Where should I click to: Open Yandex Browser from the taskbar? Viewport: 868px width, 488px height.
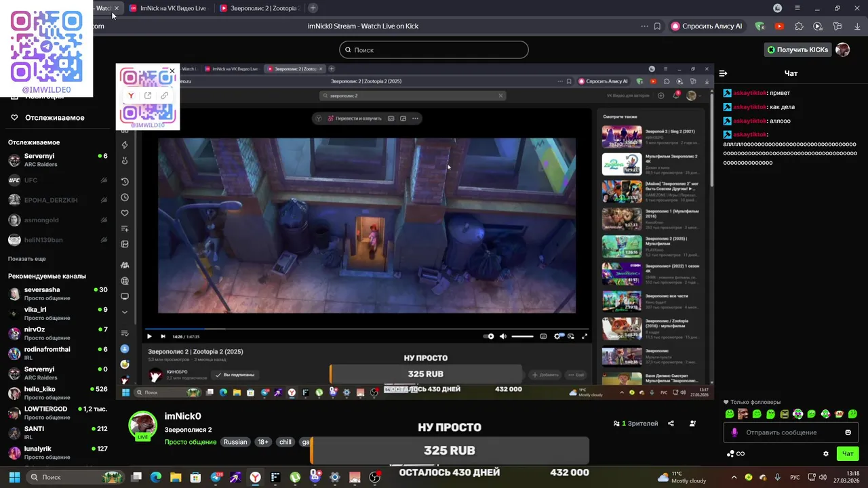255,477
